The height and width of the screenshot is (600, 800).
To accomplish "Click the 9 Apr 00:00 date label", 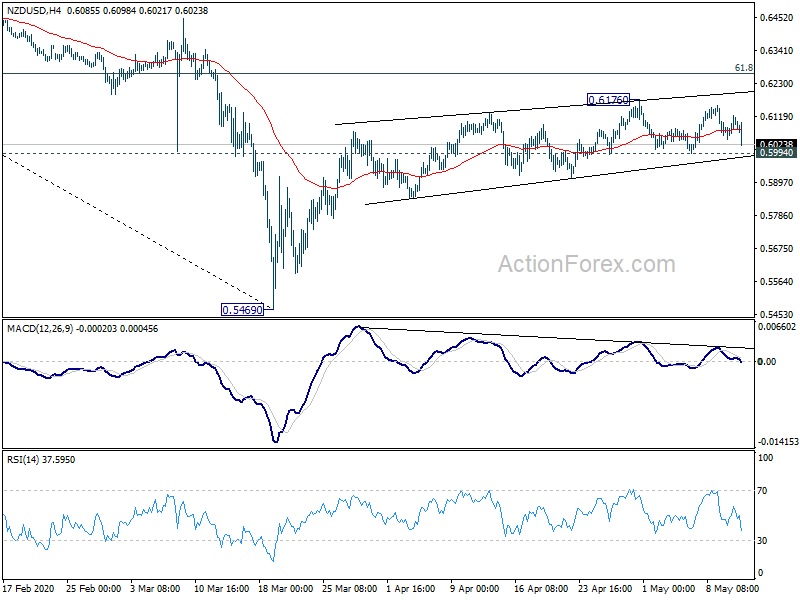I will click(x=475, y=588).
